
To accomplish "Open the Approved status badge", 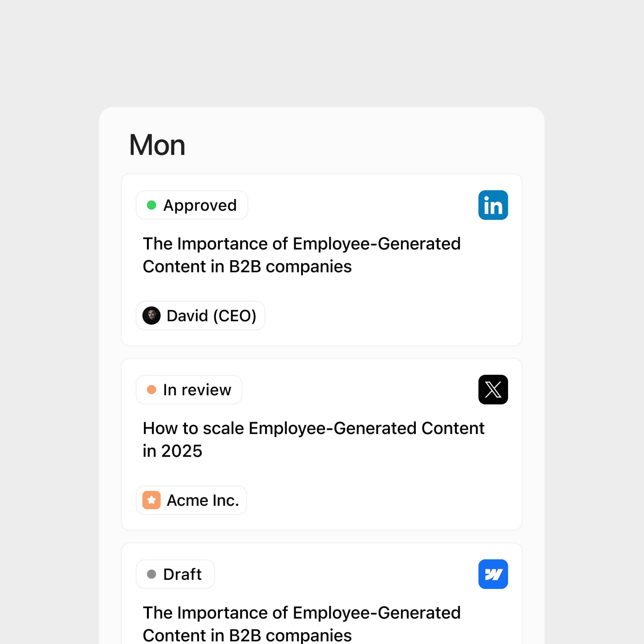I will tap(192, 205).
